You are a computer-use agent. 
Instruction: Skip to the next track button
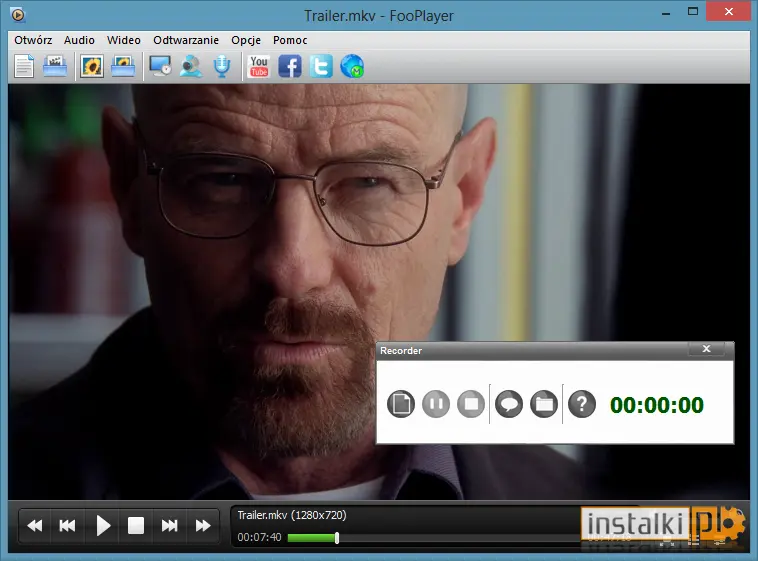[x=169, y=526]
